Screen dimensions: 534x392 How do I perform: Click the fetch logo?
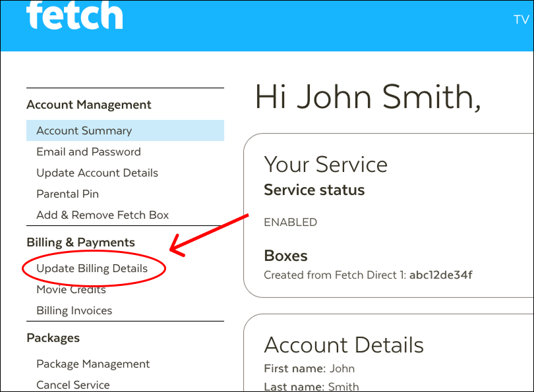tap(74, 15)
